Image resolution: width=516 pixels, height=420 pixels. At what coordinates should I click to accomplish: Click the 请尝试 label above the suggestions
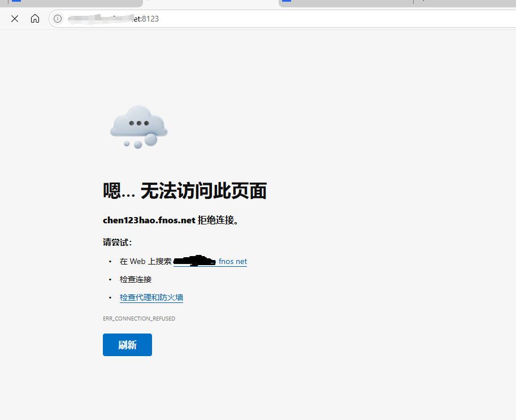(117, 242)
